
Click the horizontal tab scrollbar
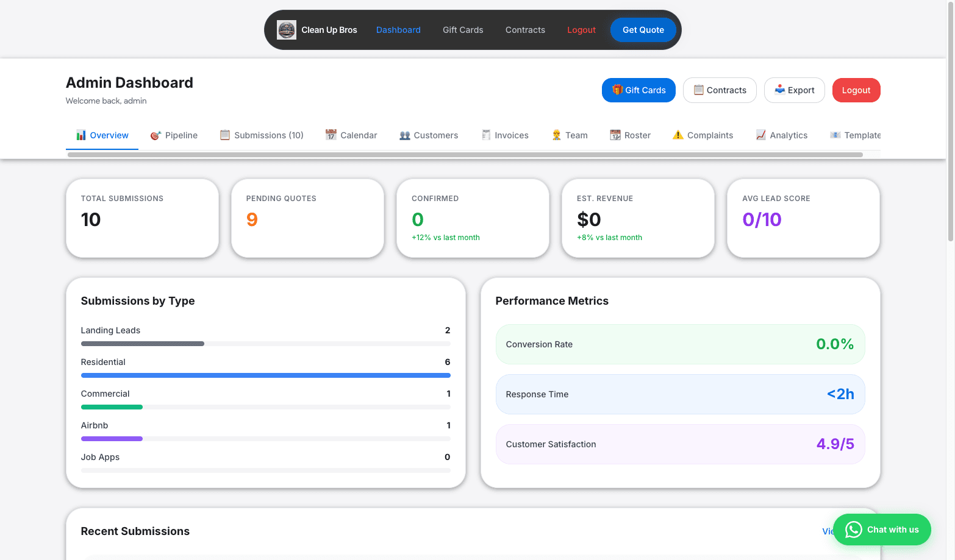click(x=465, y=155)
